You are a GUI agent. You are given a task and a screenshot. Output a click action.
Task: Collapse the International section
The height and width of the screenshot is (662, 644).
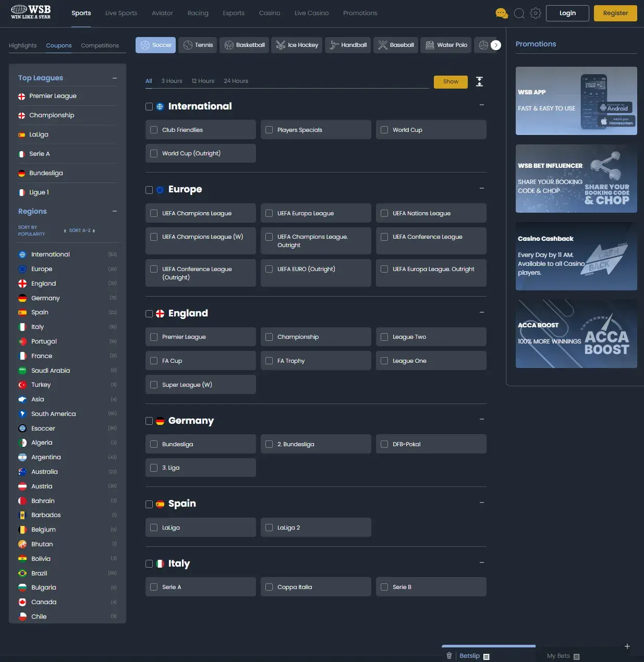tap(482, 105)
